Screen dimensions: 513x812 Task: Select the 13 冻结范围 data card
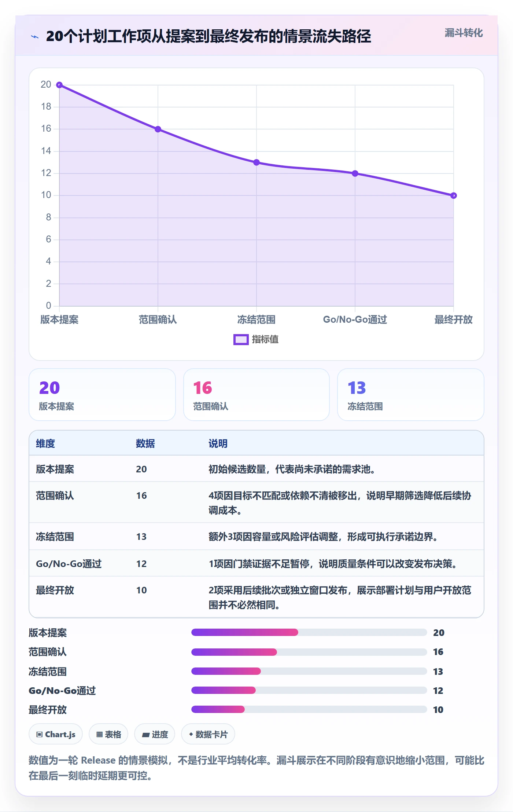click(x=411, y=395)
